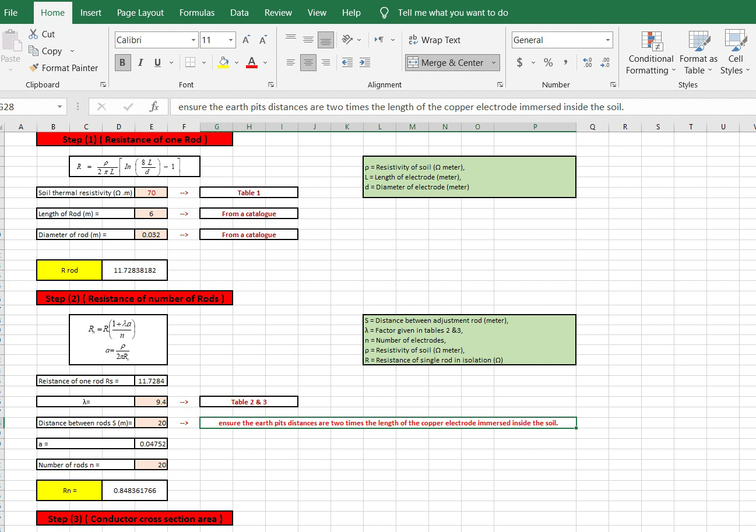Toggle Bold formatting

pyautogui.click(x=122, y=62)
